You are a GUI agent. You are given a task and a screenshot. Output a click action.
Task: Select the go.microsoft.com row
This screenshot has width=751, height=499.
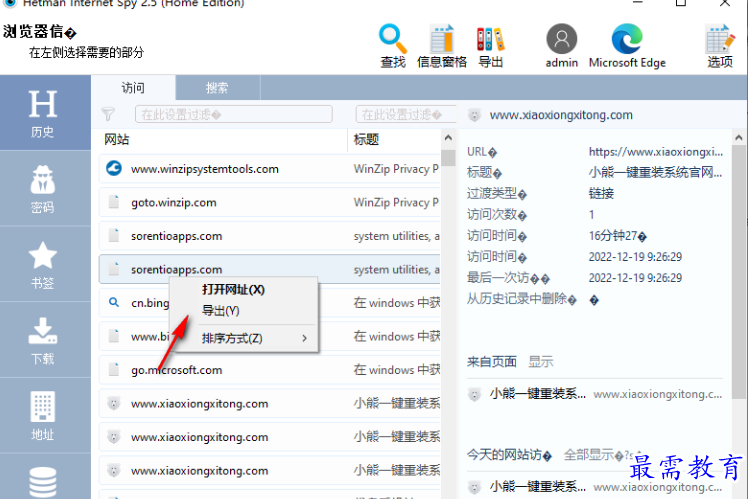coord(270,370)
